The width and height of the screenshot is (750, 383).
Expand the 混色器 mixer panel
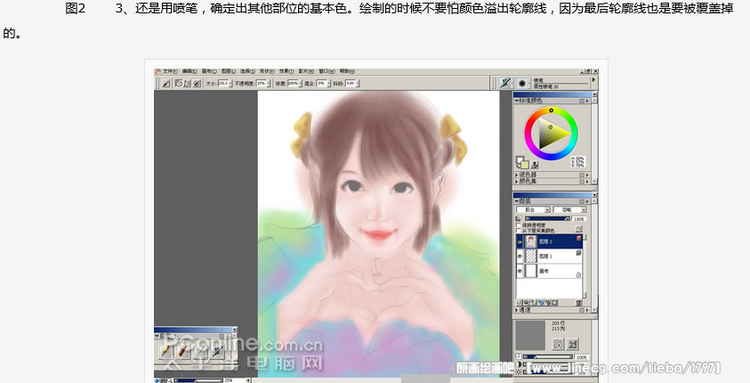tap(516, 175)
